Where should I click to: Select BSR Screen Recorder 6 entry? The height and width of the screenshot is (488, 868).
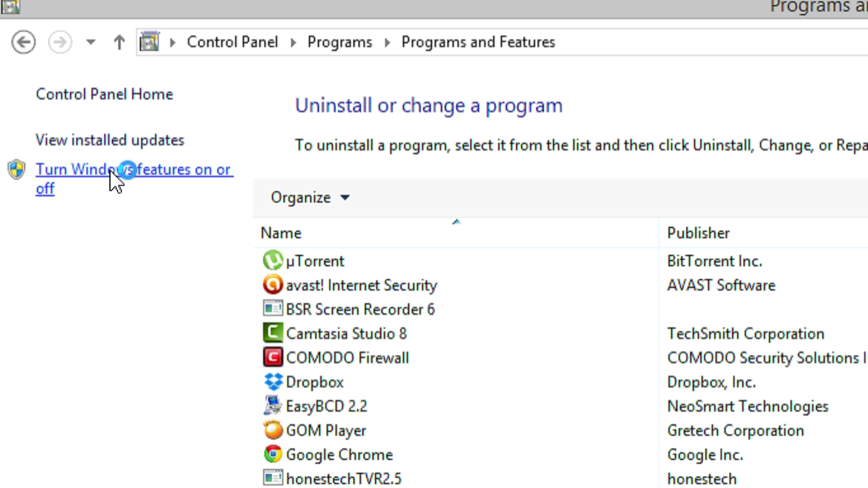360,309
